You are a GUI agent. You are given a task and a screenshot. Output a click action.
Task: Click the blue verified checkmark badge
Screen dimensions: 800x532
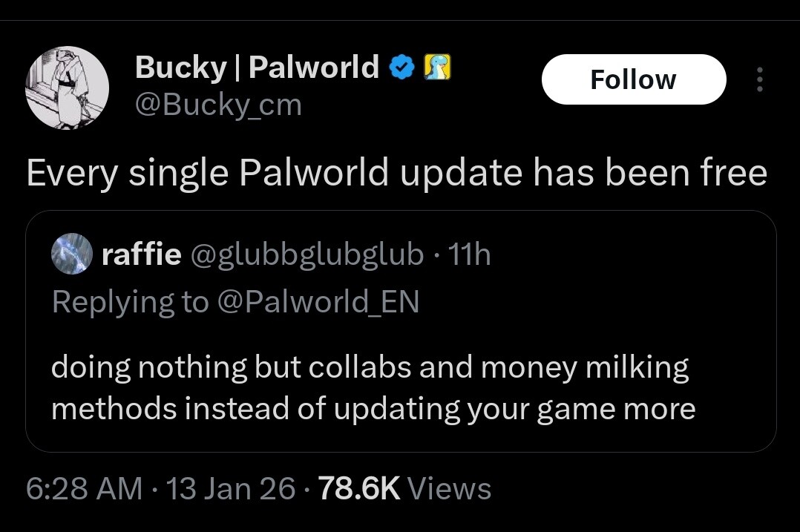coord(401,68)
